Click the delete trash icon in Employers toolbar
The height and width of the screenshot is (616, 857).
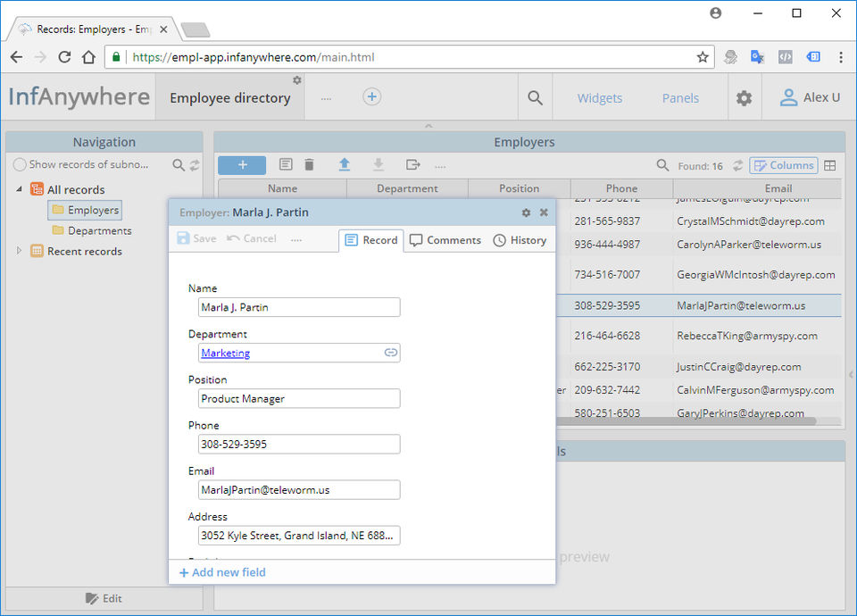pos(310,164)
